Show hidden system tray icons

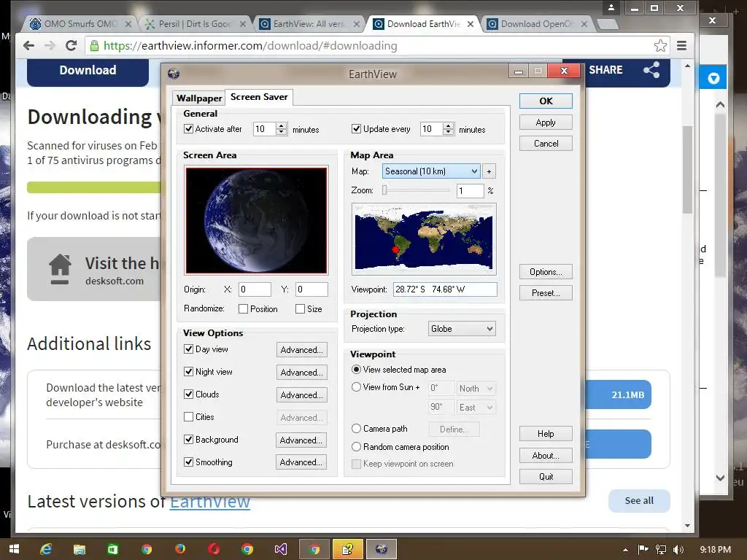click(625, 550)
